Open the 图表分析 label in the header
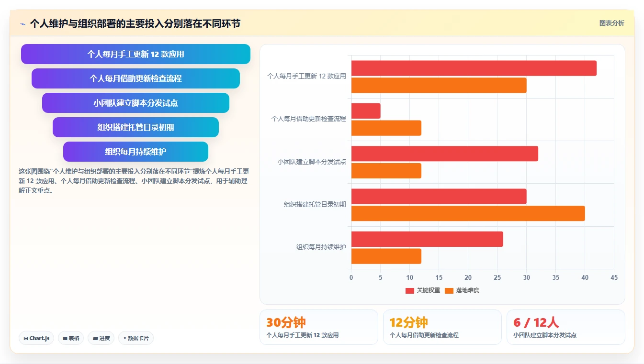 (x=612, y=23)
